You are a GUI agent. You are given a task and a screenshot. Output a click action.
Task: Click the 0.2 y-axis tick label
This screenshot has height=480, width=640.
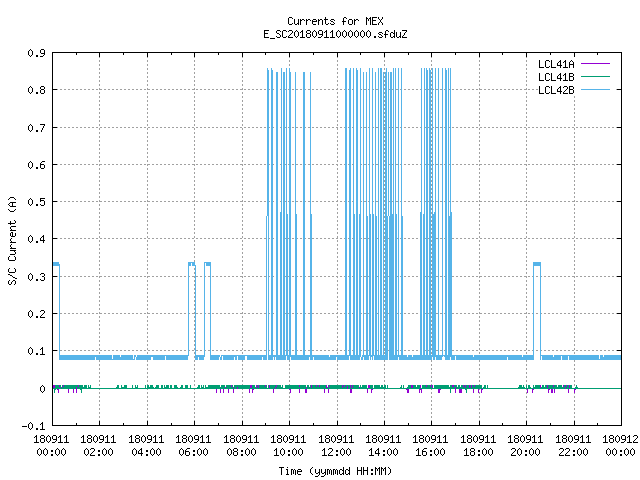pyautogui.click(x=36, y=314)
